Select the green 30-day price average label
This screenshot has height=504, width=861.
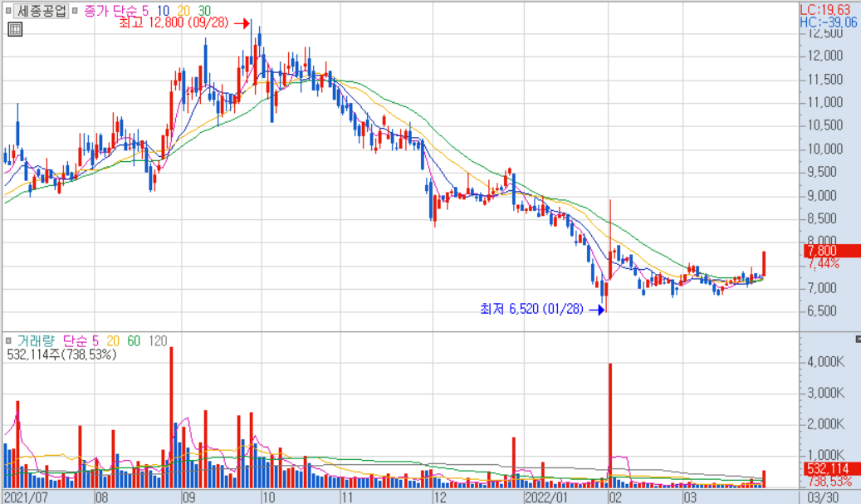[x=204, y=11]
